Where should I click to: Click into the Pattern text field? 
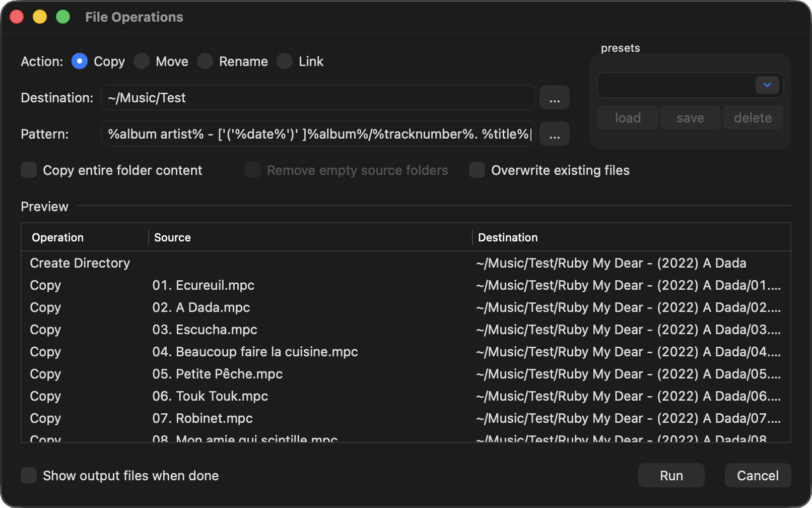pyautogui.click(x=317, y=134)
